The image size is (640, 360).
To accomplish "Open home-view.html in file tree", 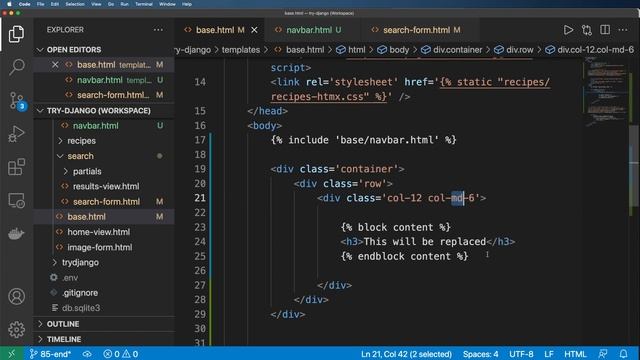I will click(98, 232).
